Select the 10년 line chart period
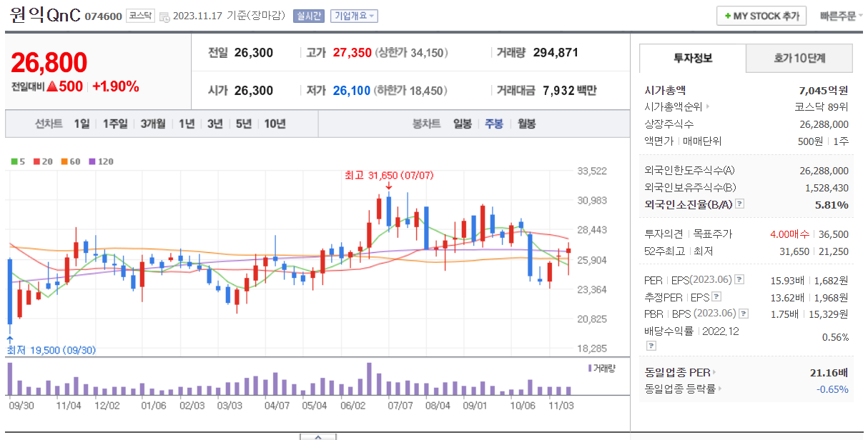The height and width of the screenshot is (440, 868). tap(275, 124)
